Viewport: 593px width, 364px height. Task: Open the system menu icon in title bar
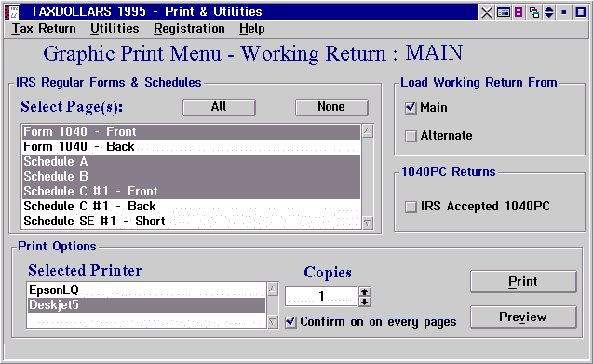tap(11, 12)
